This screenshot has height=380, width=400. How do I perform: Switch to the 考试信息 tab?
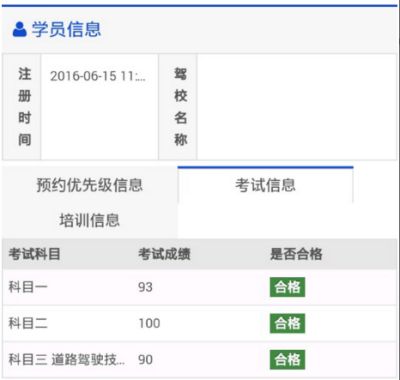coord(265,185)
